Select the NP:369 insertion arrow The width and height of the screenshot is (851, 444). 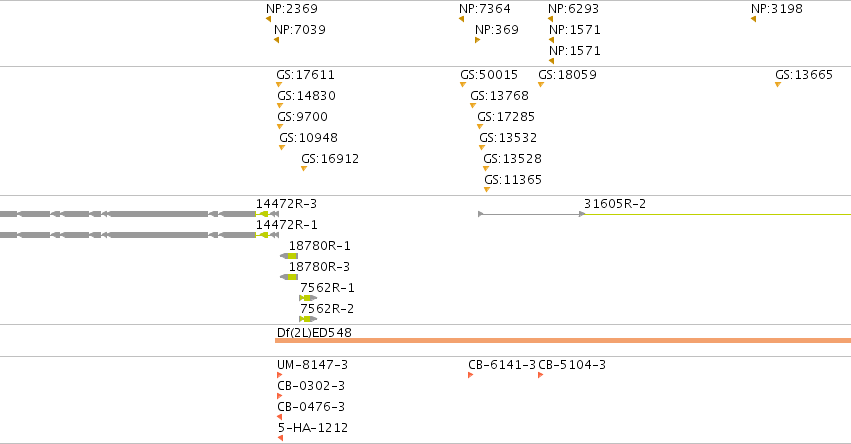[x=478, y=40]
